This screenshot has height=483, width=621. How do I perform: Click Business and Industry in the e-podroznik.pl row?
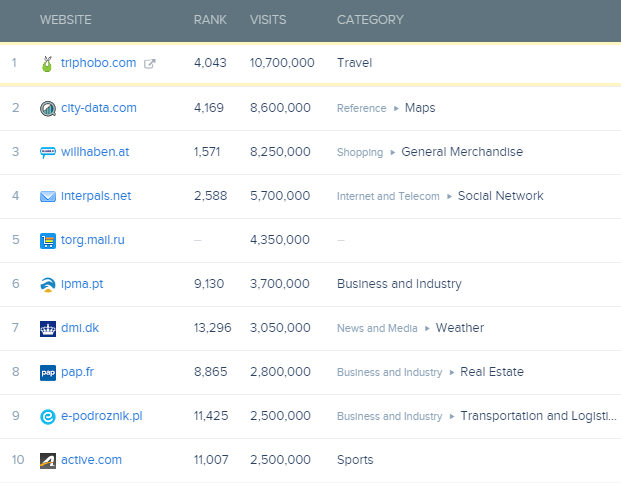click(x=389, y=416)
